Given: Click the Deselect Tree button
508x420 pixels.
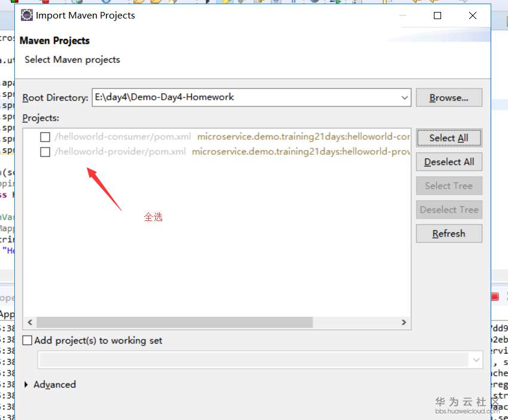Looking at the screenshot, I should pos(449,210).
